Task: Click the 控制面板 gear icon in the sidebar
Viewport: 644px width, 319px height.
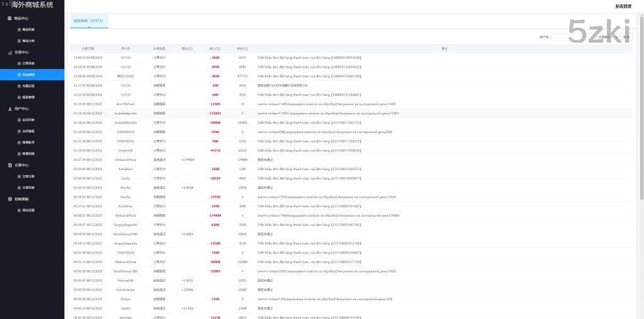Action: click(x=9, y=199)
